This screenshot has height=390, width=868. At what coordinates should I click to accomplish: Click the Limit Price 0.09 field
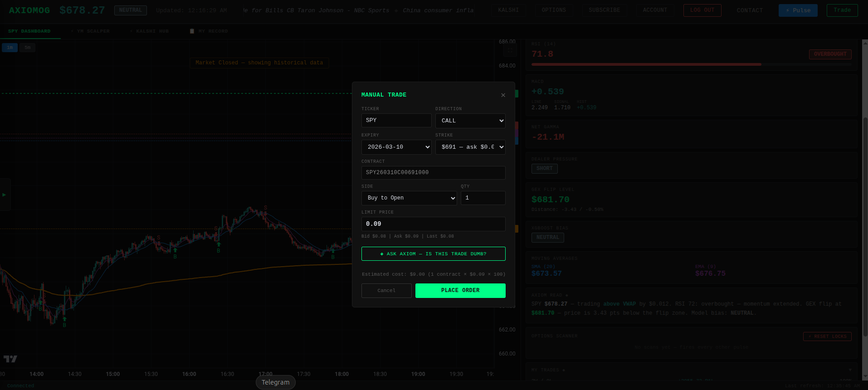pyautogui.click(x=433, y=224)
